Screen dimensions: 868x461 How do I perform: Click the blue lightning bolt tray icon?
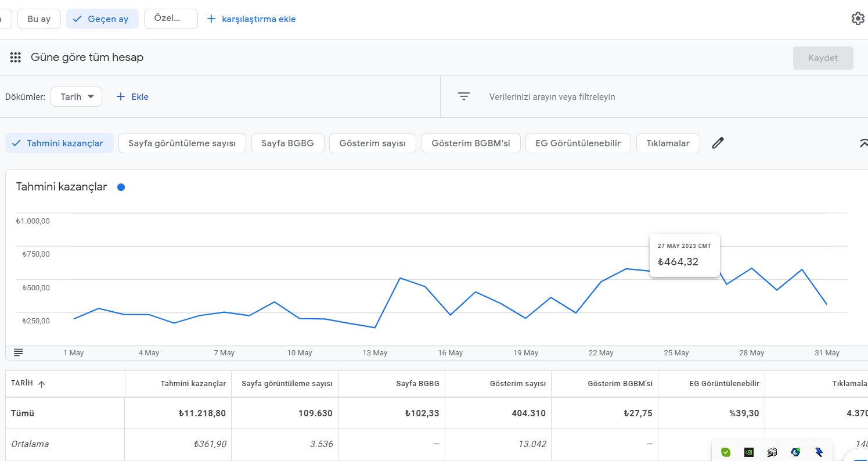point(819,452)
